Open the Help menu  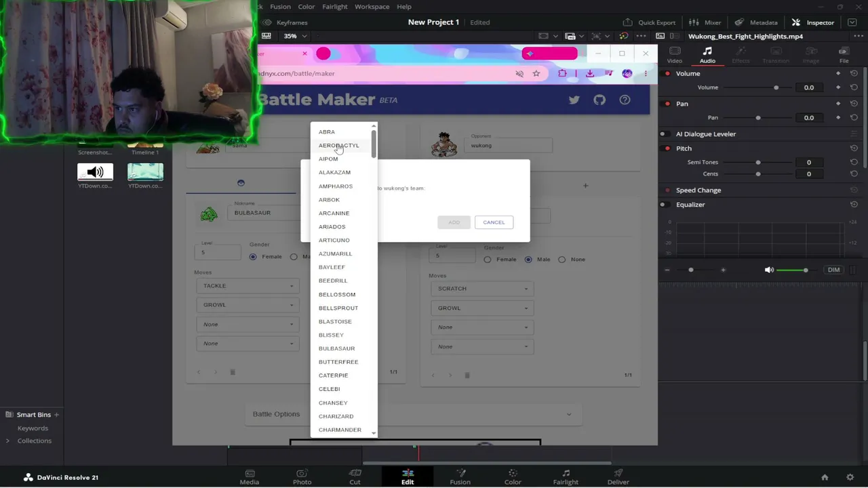click(404, 7)
